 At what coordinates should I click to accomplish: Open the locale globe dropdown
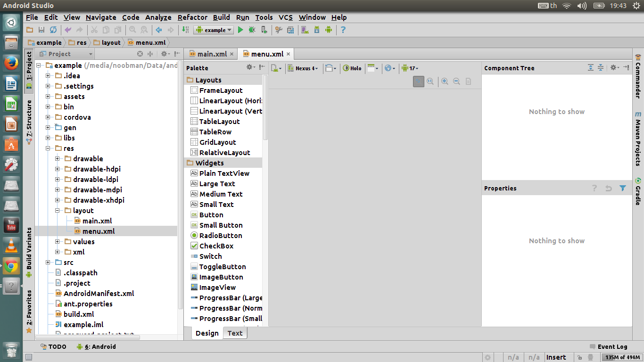[390, 68]
